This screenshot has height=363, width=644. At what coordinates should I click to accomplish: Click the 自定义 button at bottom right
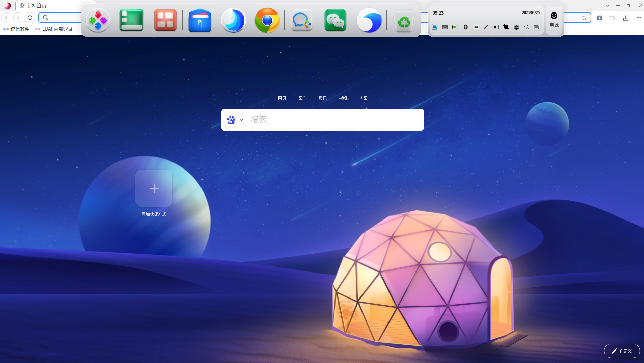click(621, 351)
